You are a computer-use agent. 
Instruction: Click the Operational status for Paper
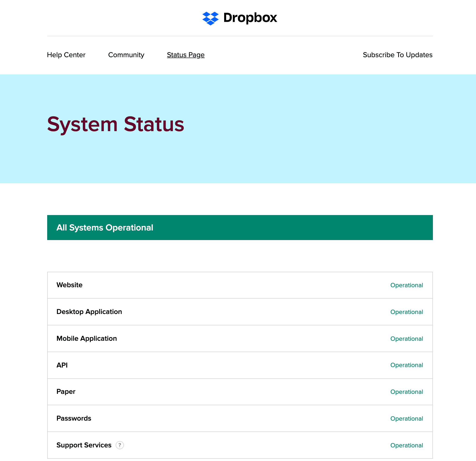(407, 392)
